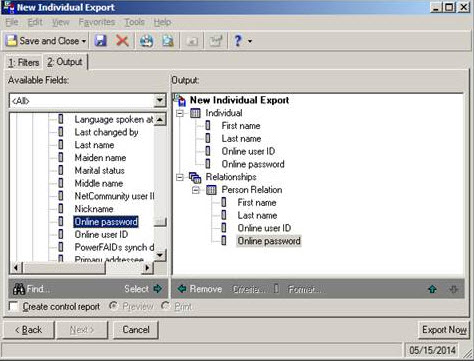Screen dimensions: 474x361
Task: Select PowerFAIDs synch available field
Action: [114, 247]
